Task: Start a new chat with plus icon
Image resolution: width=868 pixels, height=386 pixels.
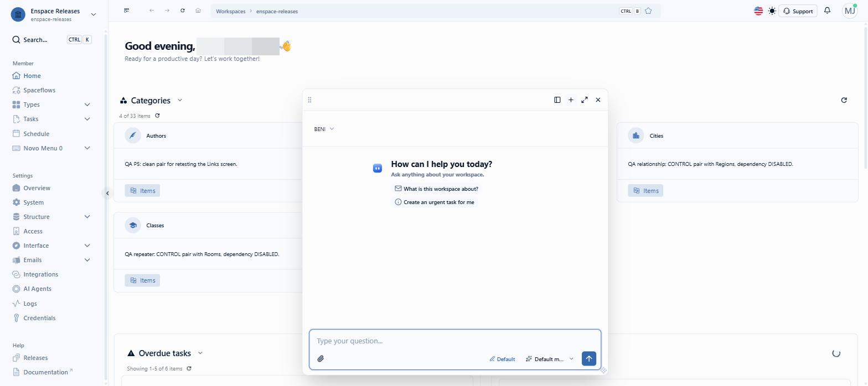Action: point(571,100)
